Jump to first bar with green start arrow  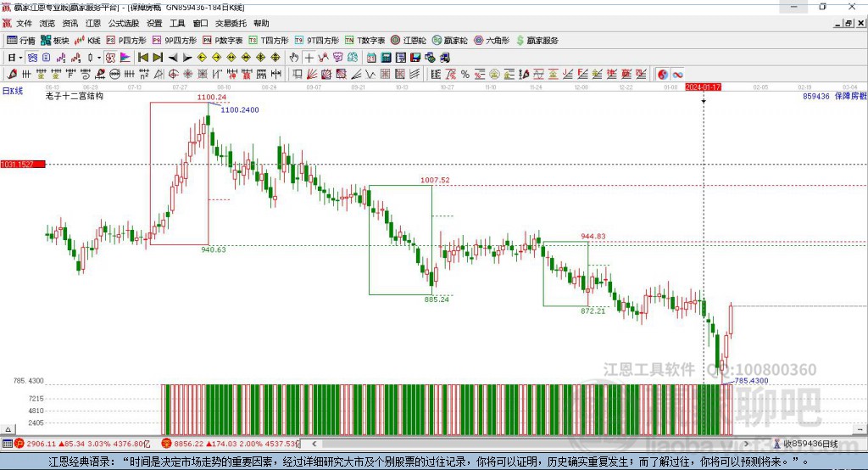coord(143,58)
